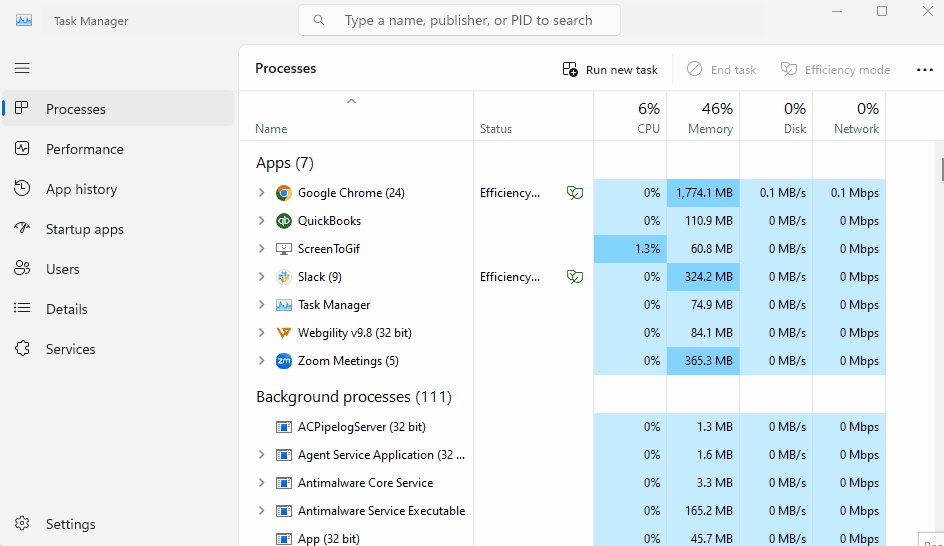Expand the Zoom Meetings process group

pos(261,361)
